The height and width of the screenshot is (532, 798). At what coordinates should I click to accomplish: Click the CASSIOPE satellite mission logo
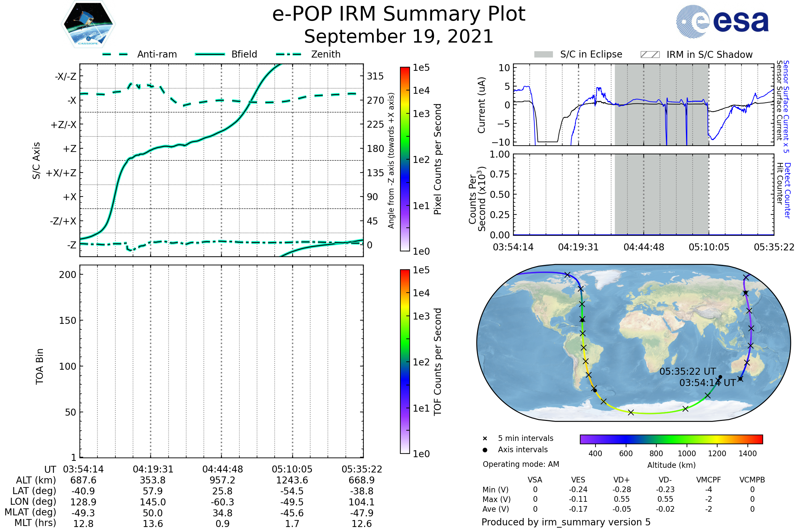point(88,24)
